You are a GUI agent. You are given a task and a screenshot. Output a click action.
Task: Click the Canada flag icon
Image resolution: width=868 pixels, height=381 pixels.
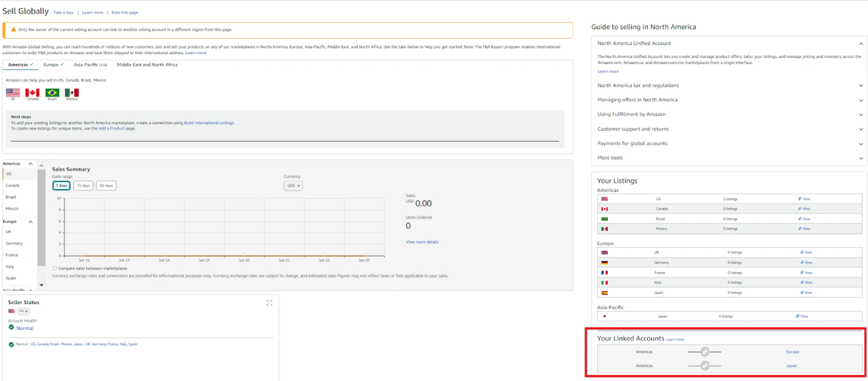point(32,92)
